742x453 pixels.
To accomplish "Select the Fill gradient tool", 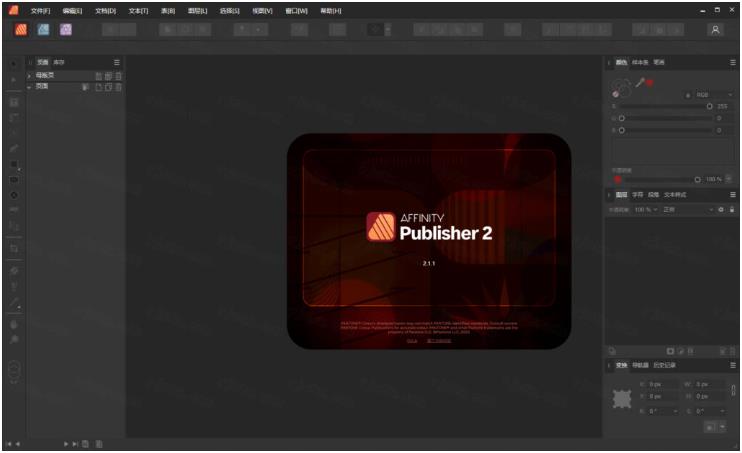I will click(14, 270).
